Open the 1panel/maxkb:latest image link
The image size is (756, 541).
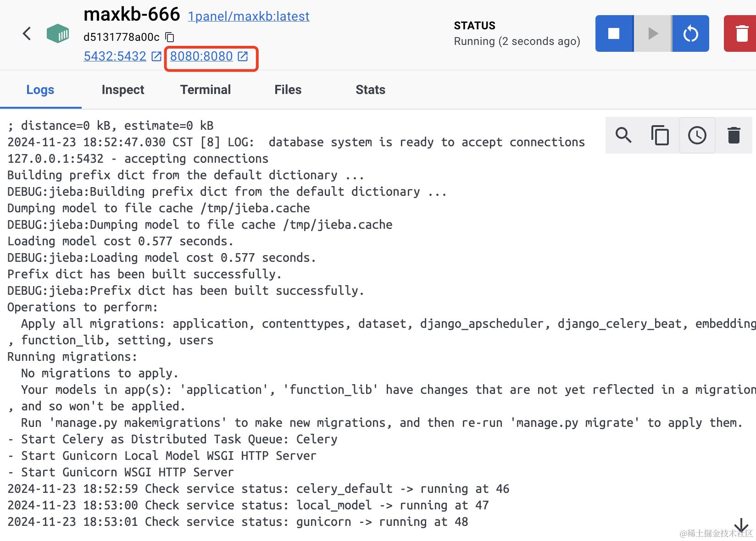coord(249,17)
